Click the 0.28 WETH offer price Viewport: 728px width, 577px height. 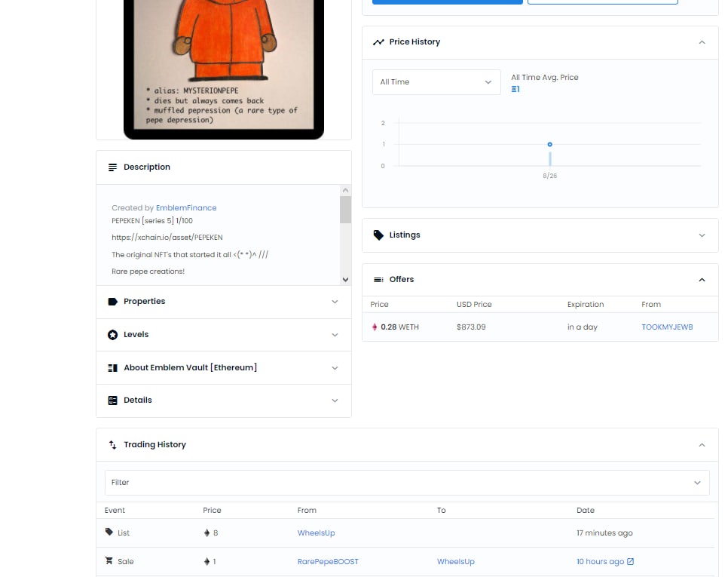[399, 327]
